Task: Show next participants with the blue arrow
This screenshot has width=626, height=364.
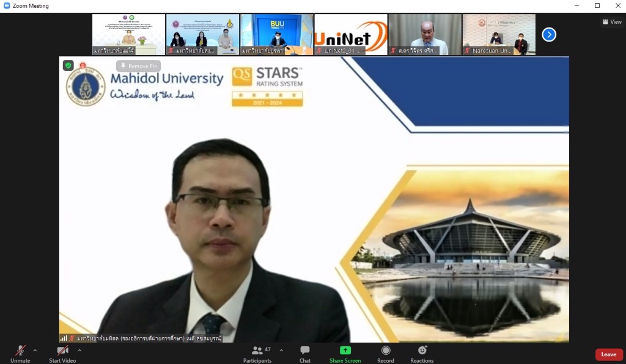Action: [x=549, y=35]
